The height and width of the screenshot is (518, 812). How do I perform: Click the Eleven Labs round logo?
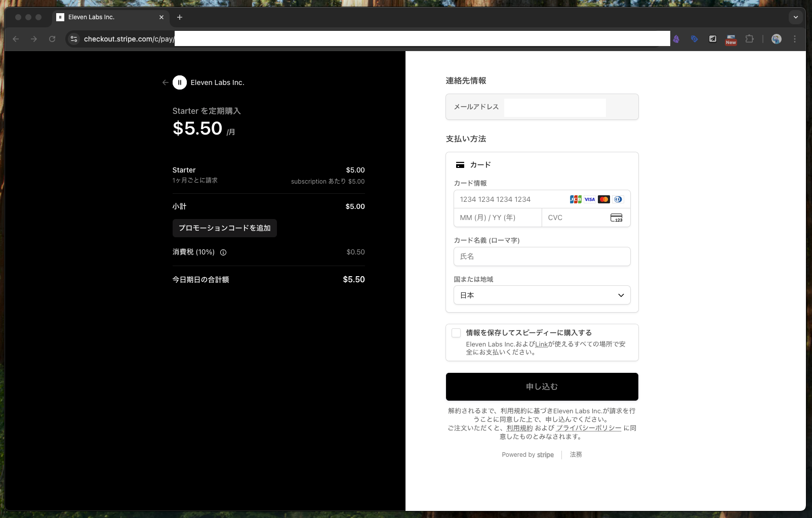[x=180, y=82]
